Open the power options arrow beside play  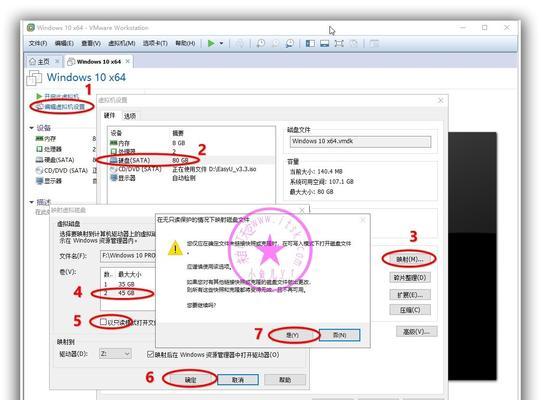coord(222,43)
